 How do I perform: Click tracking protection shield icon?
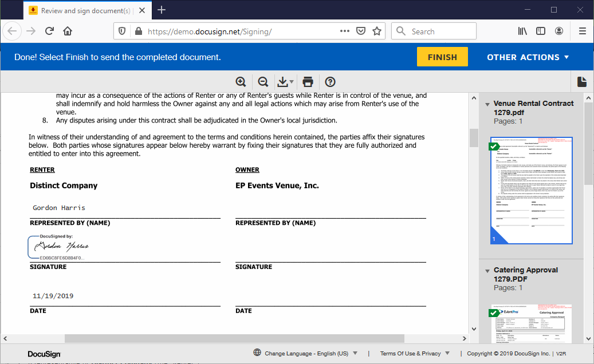[x=122, y=31]
